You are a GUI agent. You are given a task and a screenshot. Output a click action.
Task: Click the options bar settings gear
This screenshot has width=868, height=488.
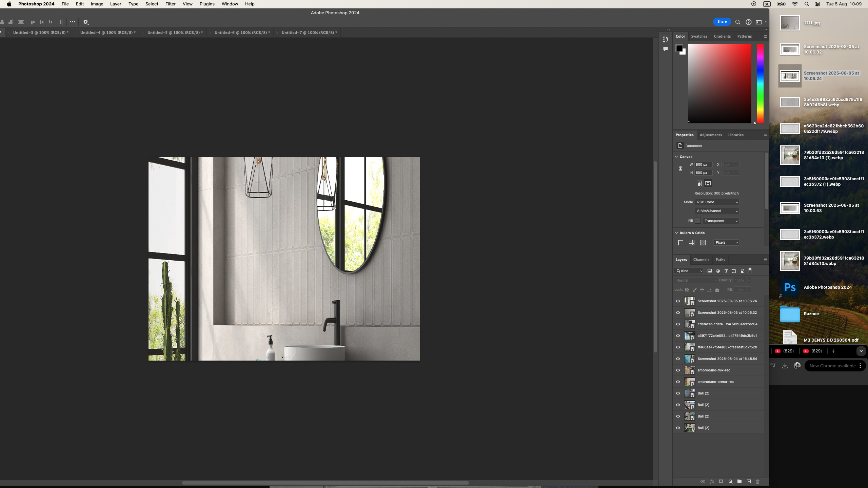pos(86,22)
